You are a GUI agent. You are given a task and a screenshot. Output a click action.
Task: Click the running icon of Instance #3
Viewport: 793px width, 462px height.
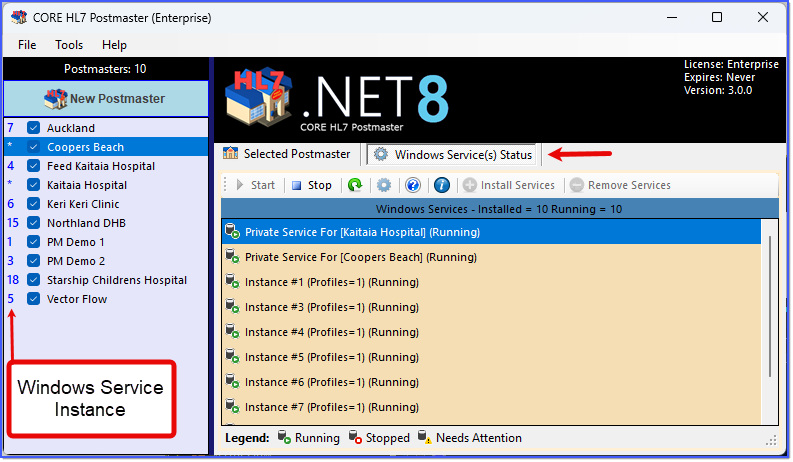(x=232, y=306)
